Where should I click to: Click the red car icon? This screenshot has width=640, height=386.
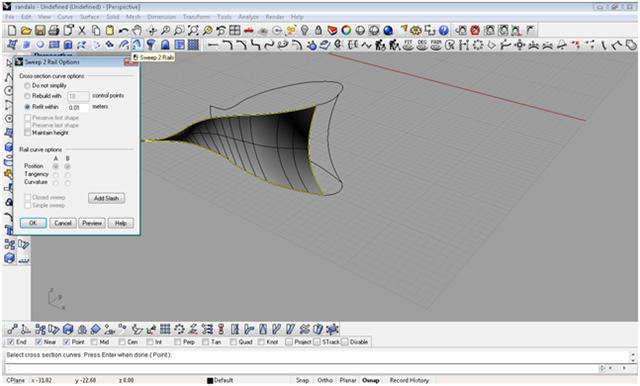click(249, 31)
